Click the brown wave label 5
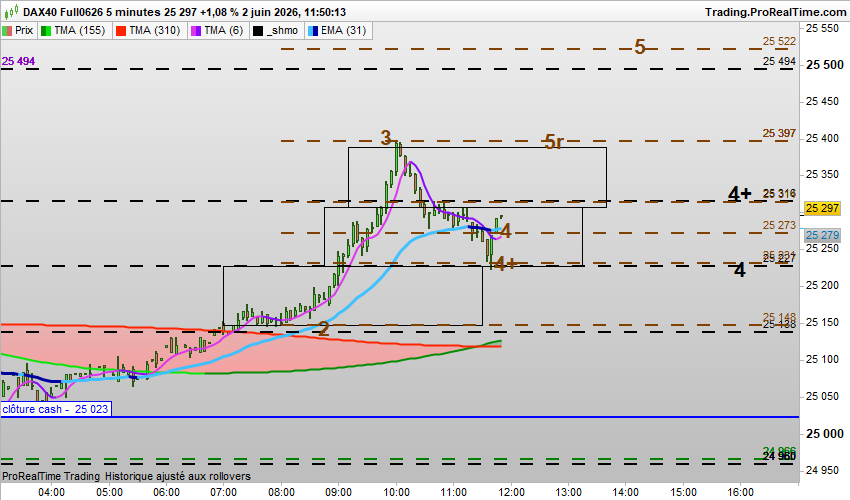This screenshot has width=850, height=500. [x=640, y=47]
